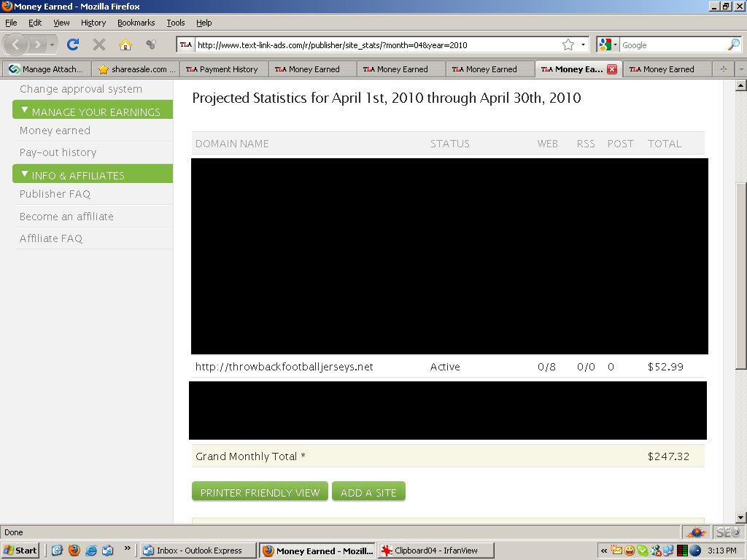The height and width of the screenshot is (560, 747).
Task: Click the URL address bar field
Action: tap(376, 44)
